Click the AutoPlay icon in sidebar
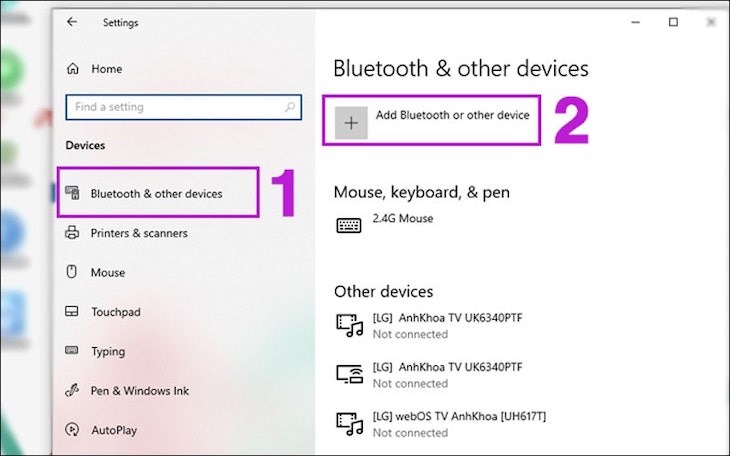This screenshot has width=730, height=456. pyautogui.click(x=72, y=430)
